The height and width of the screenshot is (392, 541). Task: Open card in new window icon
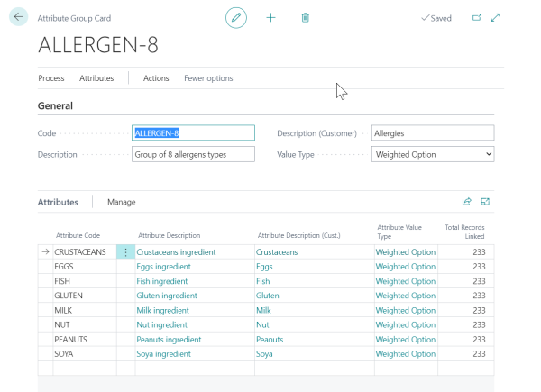coord(477,17)
